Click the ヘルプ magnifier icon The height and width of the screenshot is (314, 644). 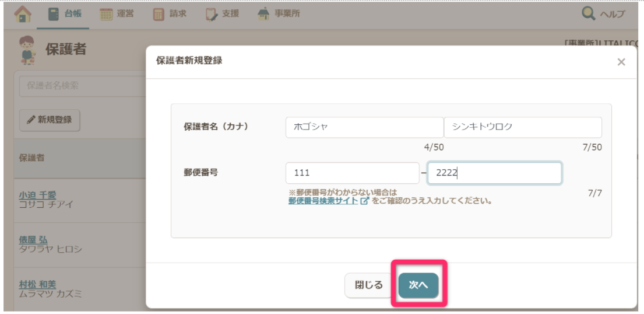pos(589,14)
